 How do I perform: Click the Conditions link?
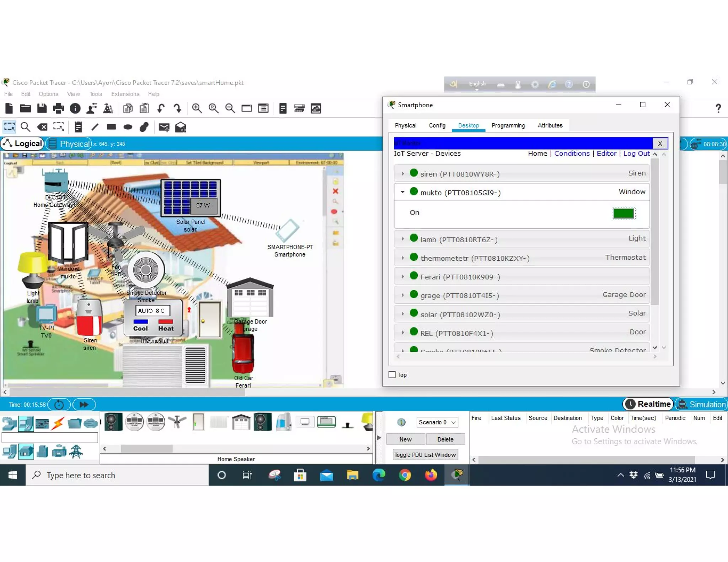click(572, 153)
